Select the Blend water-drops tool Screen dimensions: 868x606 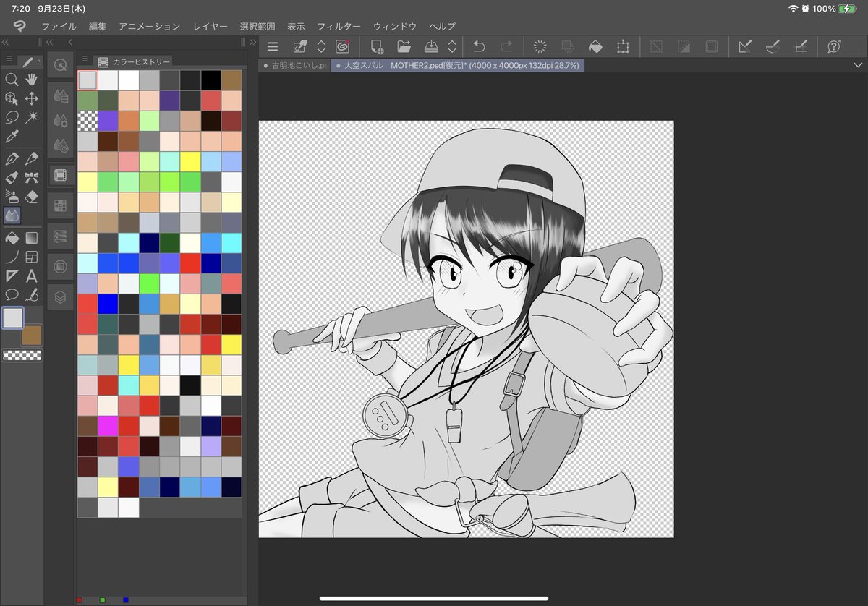pyautogui.click(x=12, y=215)
